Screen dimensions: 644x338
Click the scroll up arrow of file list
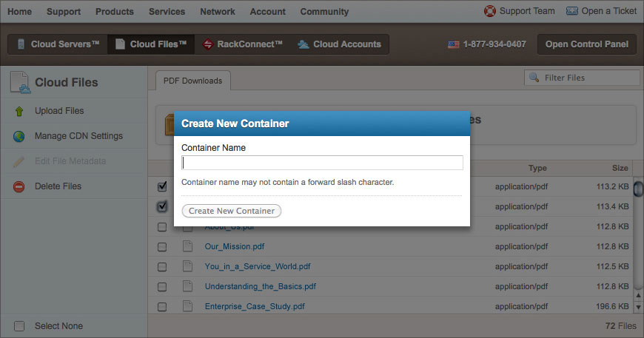coord(638,295)
